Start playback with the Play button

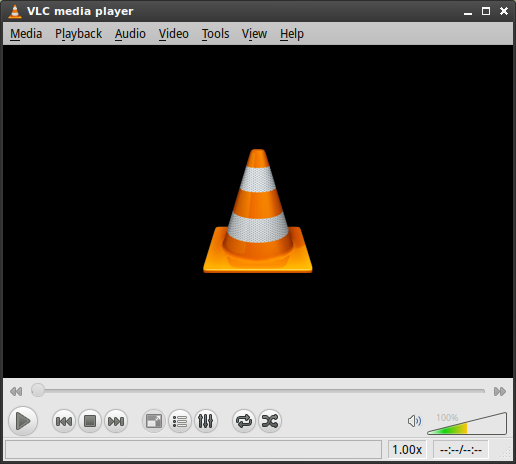coord(23,421)
